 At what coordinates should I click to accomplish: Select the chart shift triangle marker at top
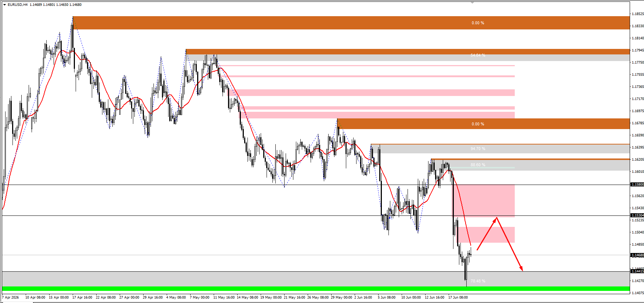coord(472,3)
